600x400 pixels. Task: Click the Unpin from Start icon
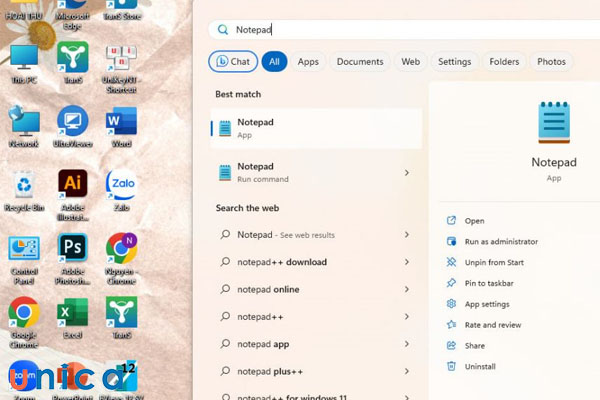tap(452, 262)
